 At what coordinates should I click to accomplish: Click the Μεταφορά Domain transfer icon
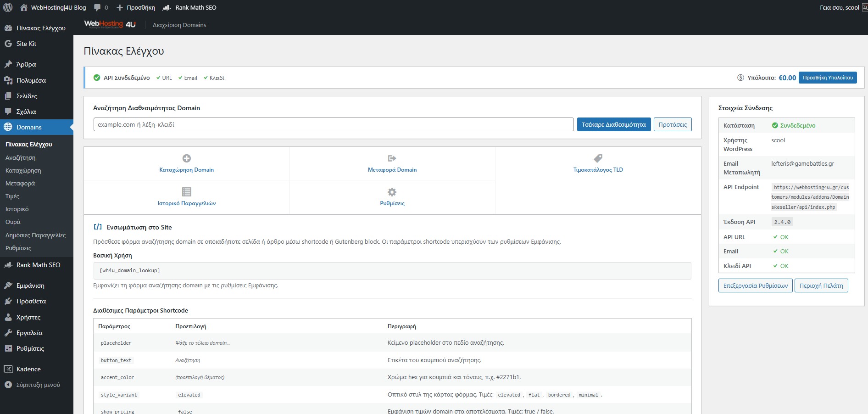click(x=392, y=158)
